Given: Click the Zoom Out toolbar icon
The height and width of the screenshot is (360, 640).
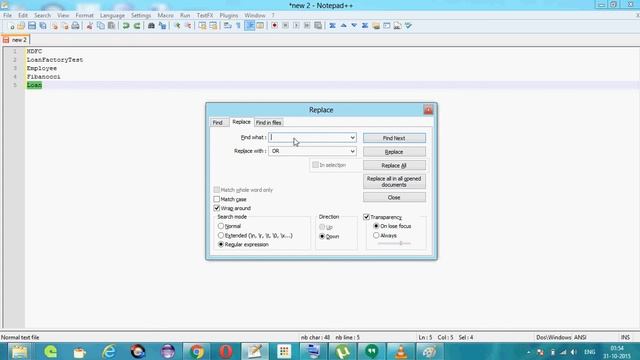Looking at the screenshot, I should [188, 26].
